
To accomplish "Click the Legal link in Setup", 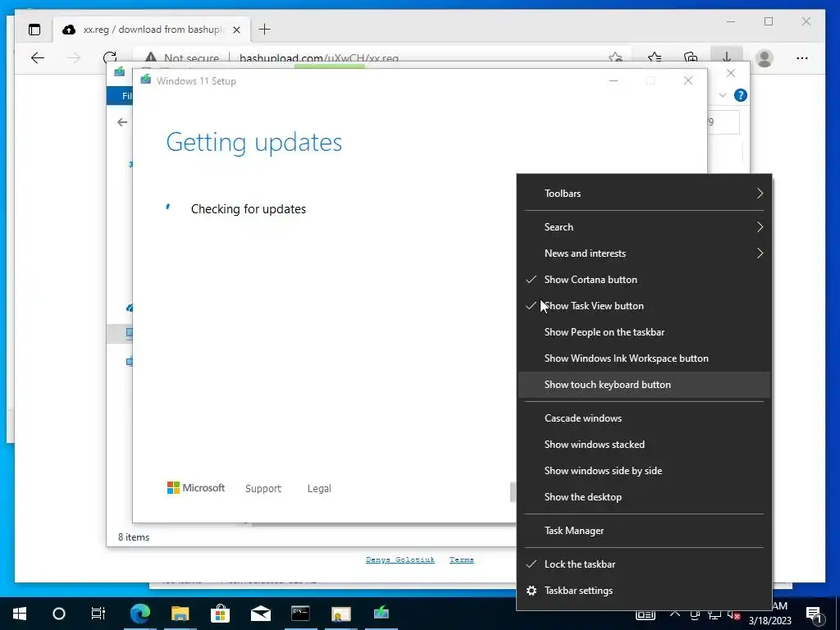I will pos(319,489).
